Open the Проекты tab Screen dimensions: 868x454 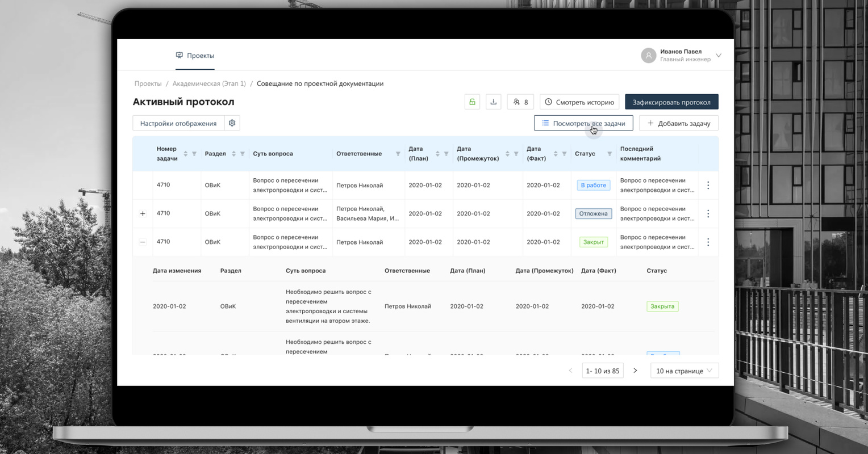pos(195,56)
